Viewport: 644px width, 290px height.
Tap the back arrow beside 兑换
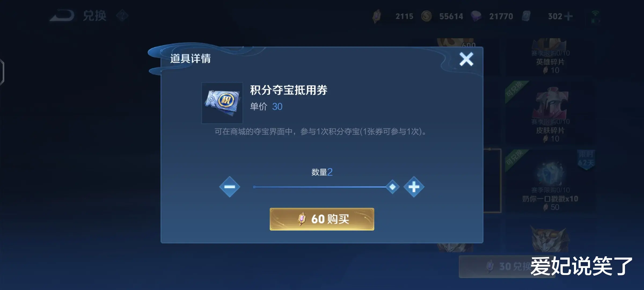point(62,16)
